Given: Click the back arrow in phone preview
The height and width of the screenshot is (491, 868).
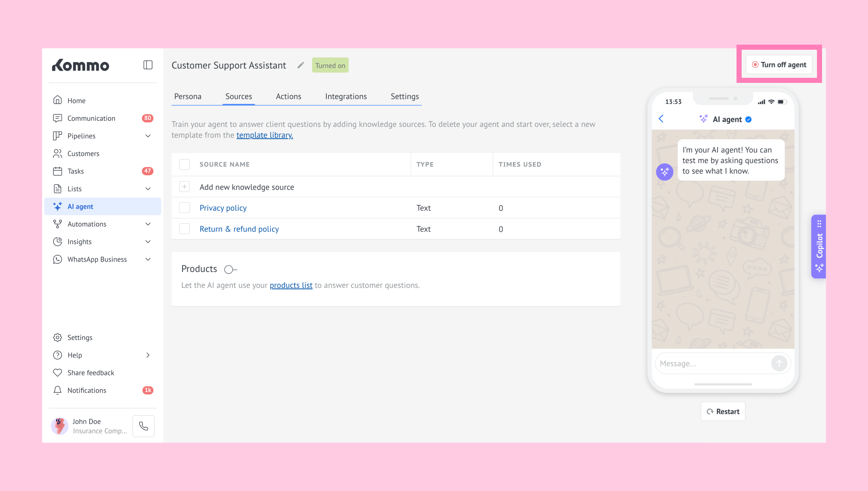Looking at the screenshot, I should [661, 119].
